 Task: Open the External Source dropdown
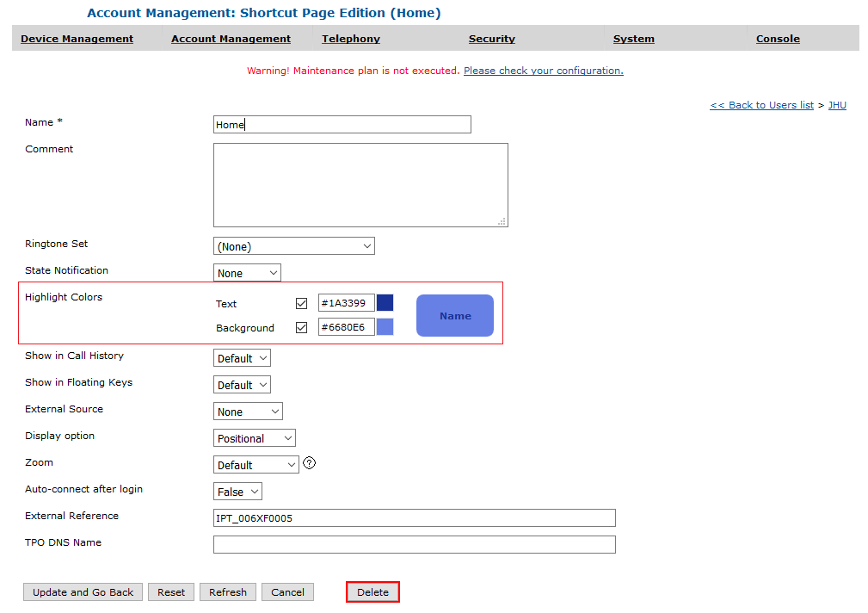click(x=248, y=412)
